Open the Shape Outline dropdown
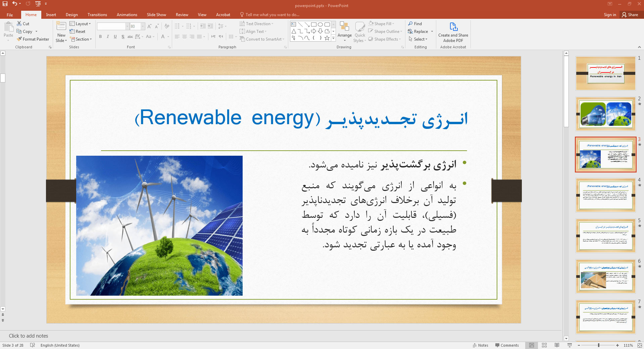The height and width of the screenshot is (349, 644). tap(385, 32)
